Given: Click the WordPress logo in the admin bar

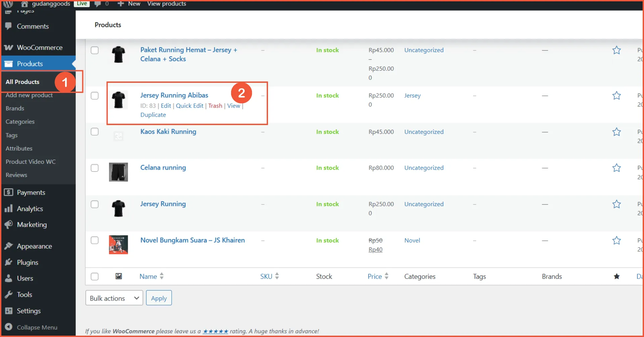Looking at the screenshot, I should [x=7, y=4].
